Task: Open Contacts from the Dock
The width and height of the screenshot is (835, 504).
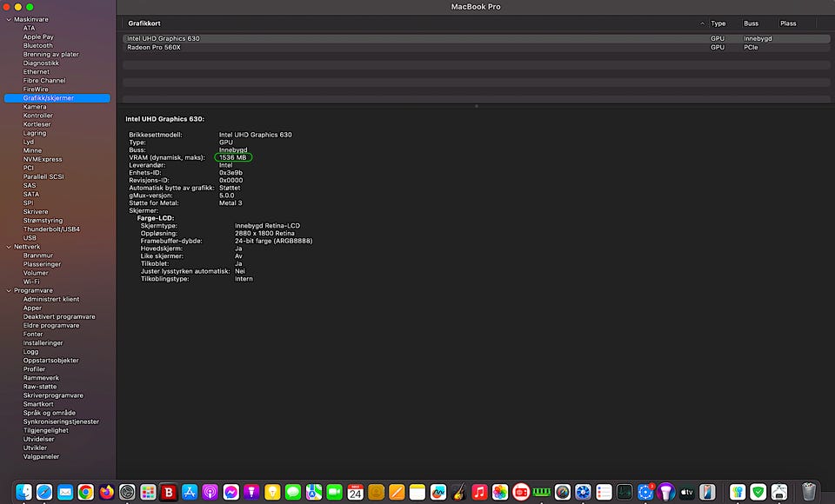Action: tap(376, 493)
